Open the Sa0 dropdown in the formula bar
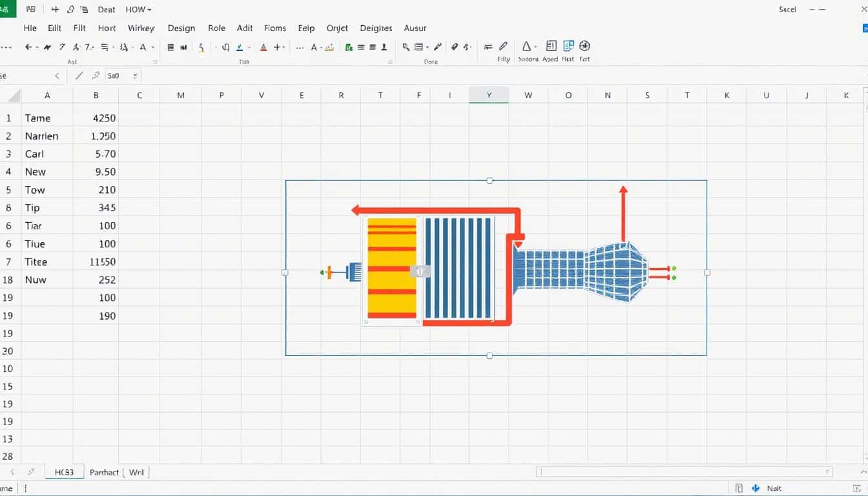 click(x=135, y=76)
